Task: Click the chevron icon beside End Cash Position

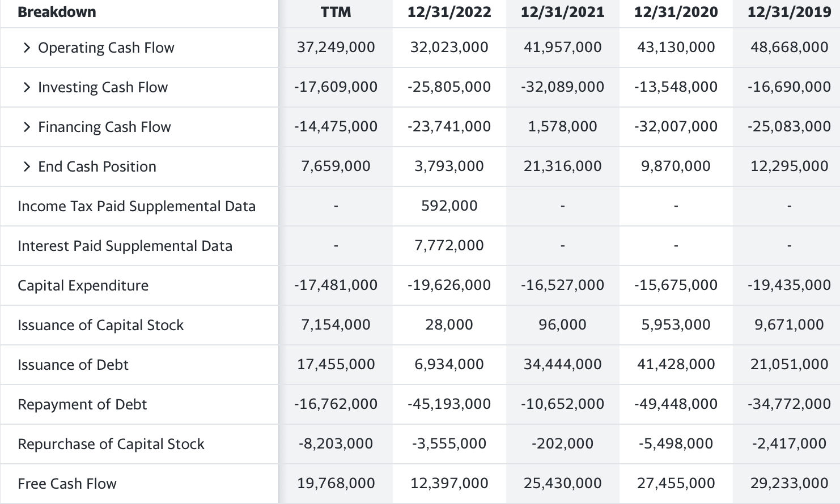Action: tap(26, 166)
